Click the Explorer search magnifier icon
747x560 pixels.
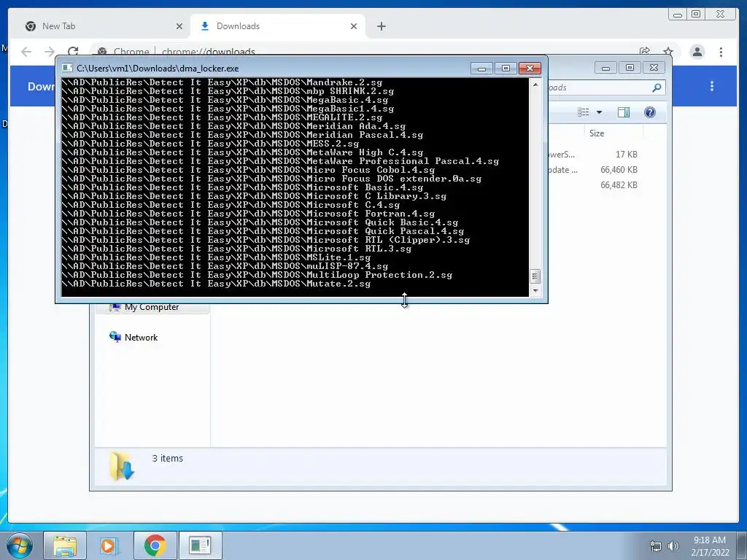(x=657, y=87)
